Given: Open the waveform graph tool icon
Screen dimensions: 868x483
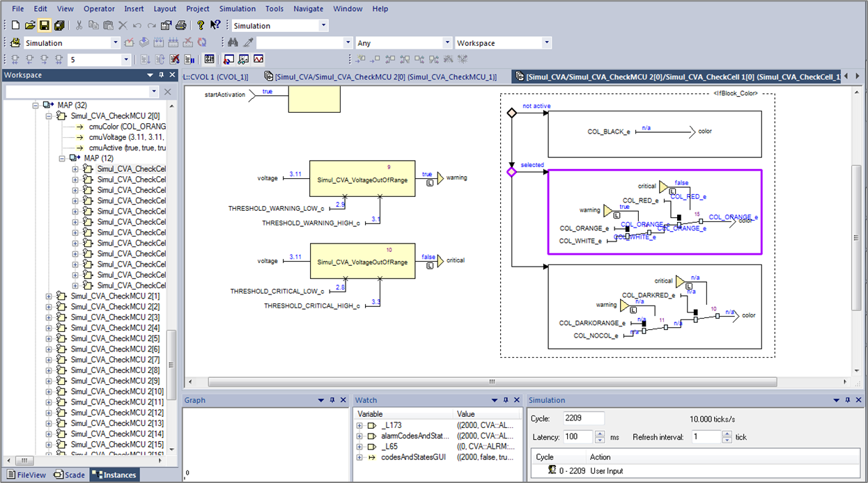Looking at the screenshot, I should (x=257, y=60).
